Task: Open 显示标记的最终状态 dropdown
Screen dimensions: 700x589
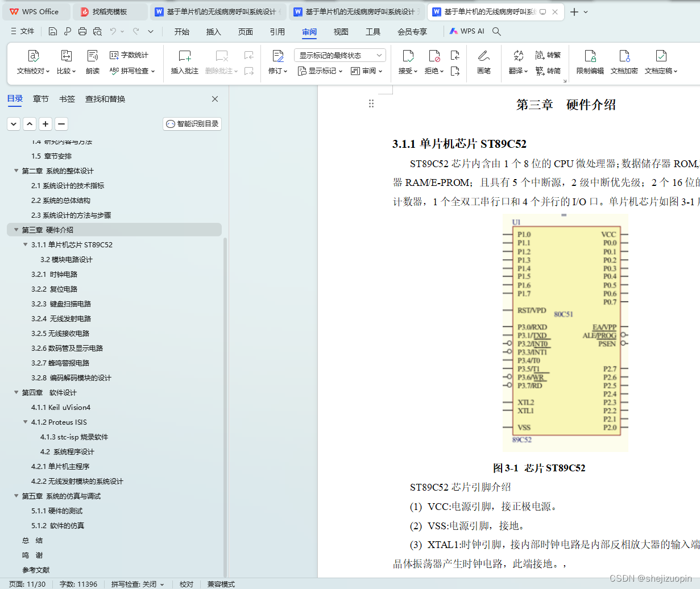Action: (340, 55)
